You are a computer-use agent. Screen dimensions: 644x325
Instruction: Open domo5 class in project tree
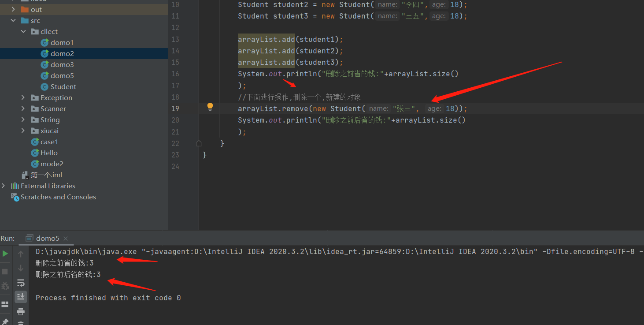click(62, 75)
